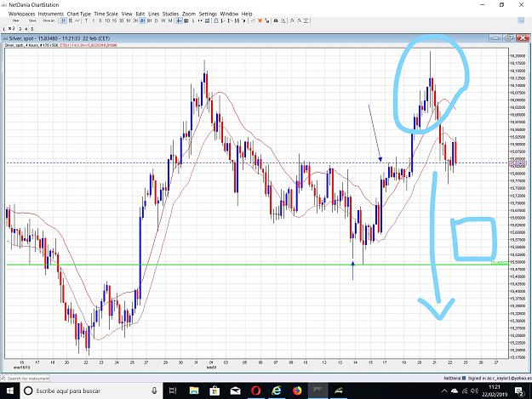Screen dimensions: 532x399
Task: Minimize the Silver spot chart window
Action: pos(496,38)
